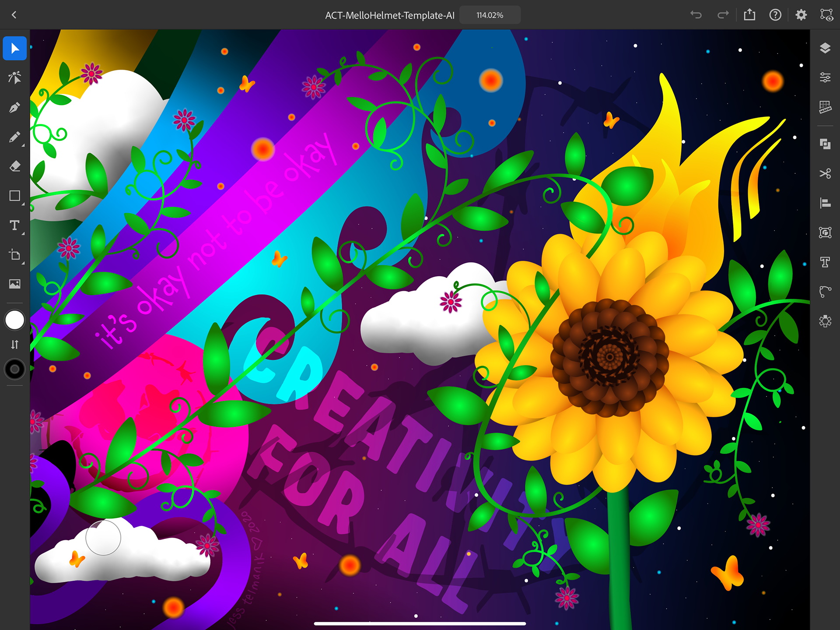Redo the last action
Screen dimensions: 840x630
pyautogui.click(x=723, y=15)
